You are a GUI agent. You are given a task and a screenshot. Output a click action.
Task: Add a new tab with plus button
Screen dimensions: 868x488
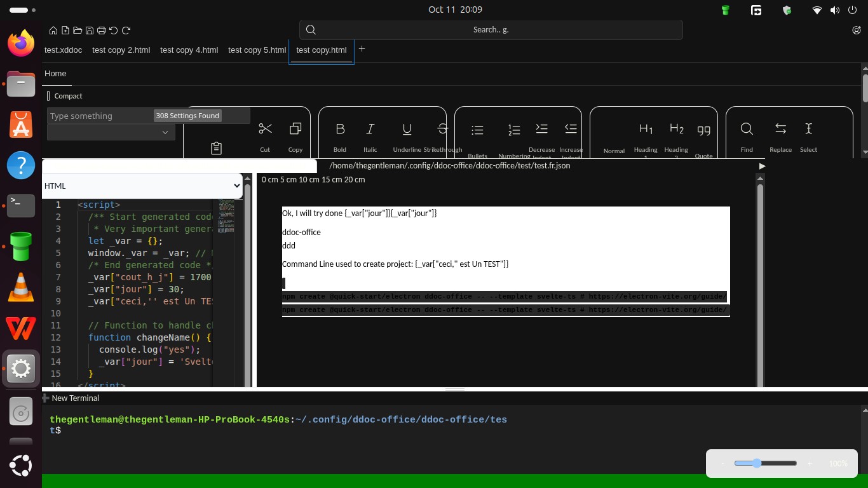tap(362, 49)
